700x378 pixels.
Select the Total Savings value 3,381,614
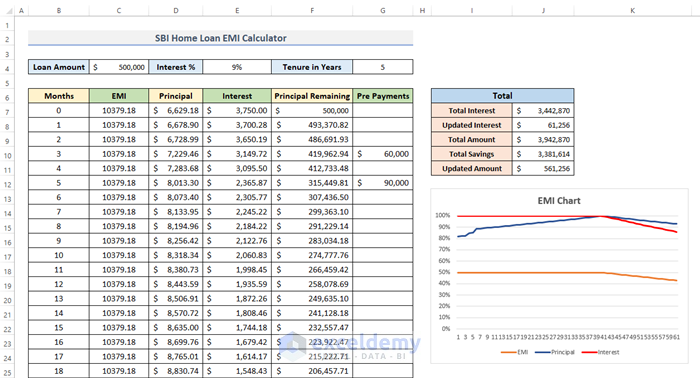pos(543,154)
